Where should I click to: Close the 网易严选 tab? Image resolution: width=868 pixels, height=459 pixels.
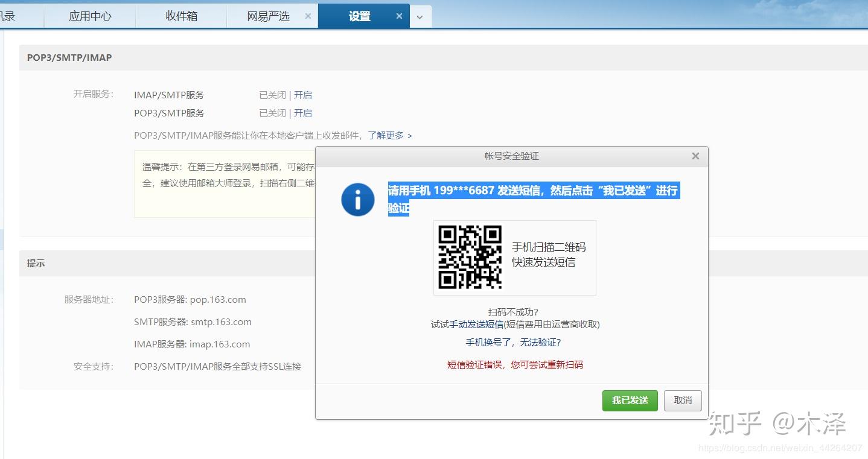[x=308, y=16]
